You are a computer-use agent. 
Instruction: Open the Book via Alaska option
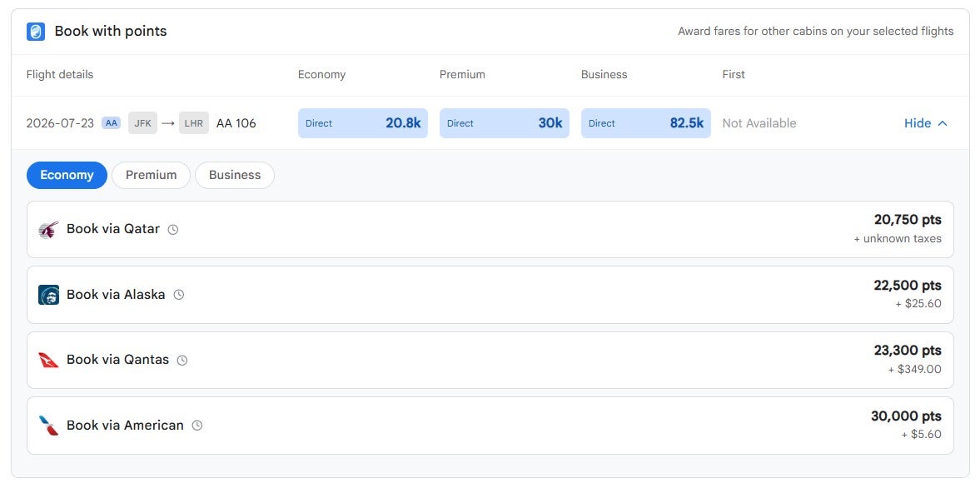[x=490, y=295]
